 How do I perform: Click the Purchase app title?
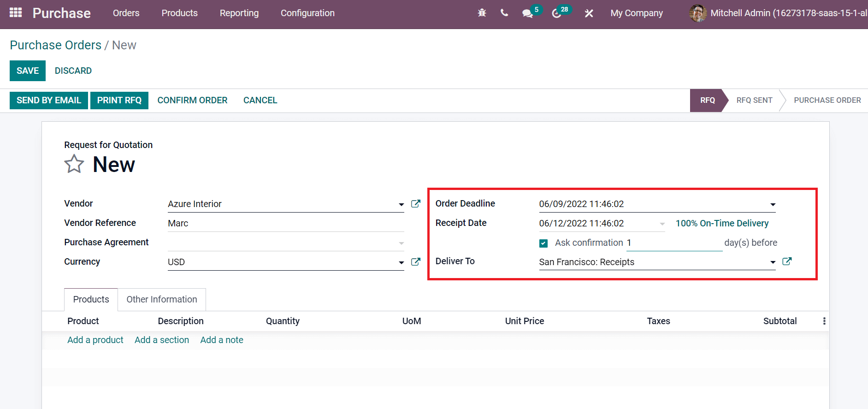61,13
